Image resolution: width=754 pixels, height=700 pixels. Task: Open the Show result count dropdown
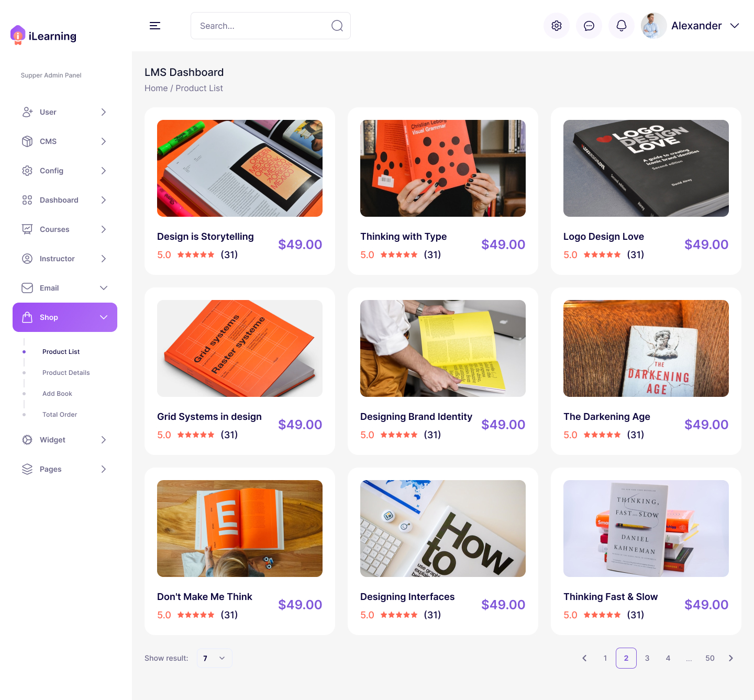215,658
